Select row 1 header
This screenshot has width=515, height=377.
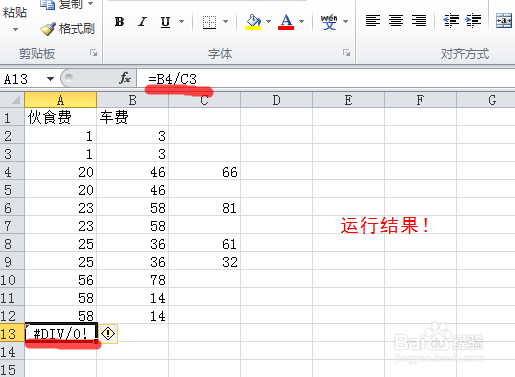[x=12, y=117]
